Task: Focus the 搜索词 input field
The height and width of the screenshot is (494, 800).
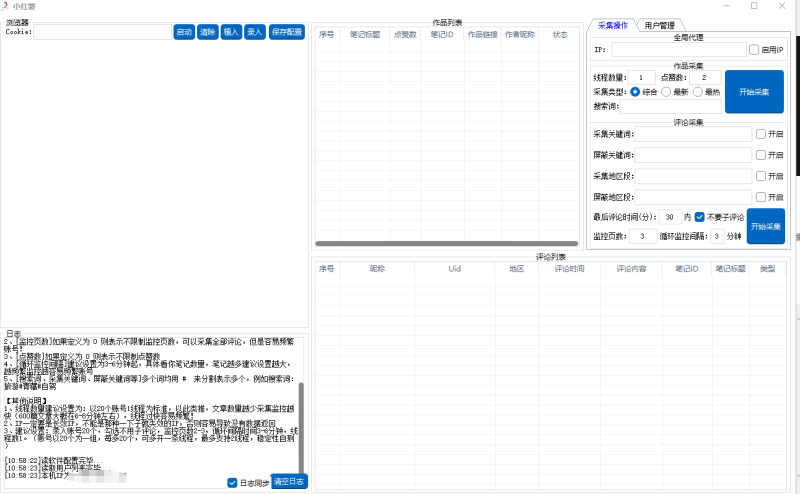Action: pos(670,106)
